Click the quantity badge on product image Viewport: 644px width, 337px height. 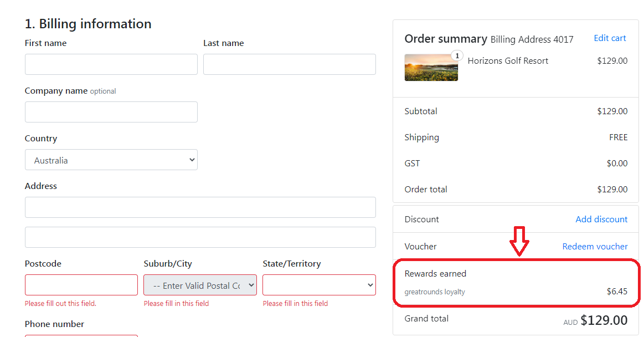[457, 55]
